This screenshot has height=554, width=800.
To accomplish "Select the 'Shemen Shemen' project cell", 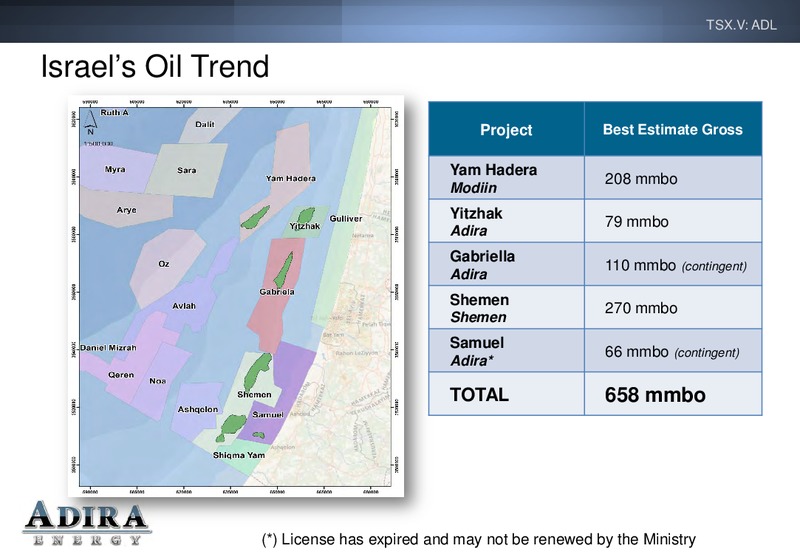I will coord(506,308).
